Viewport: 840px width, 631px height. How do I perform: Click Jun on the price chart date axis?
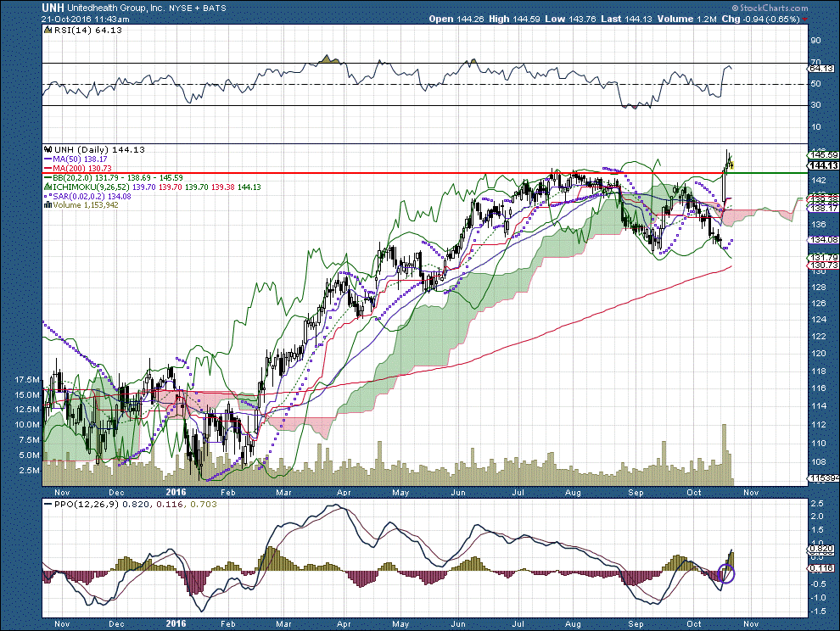(458, 492)
